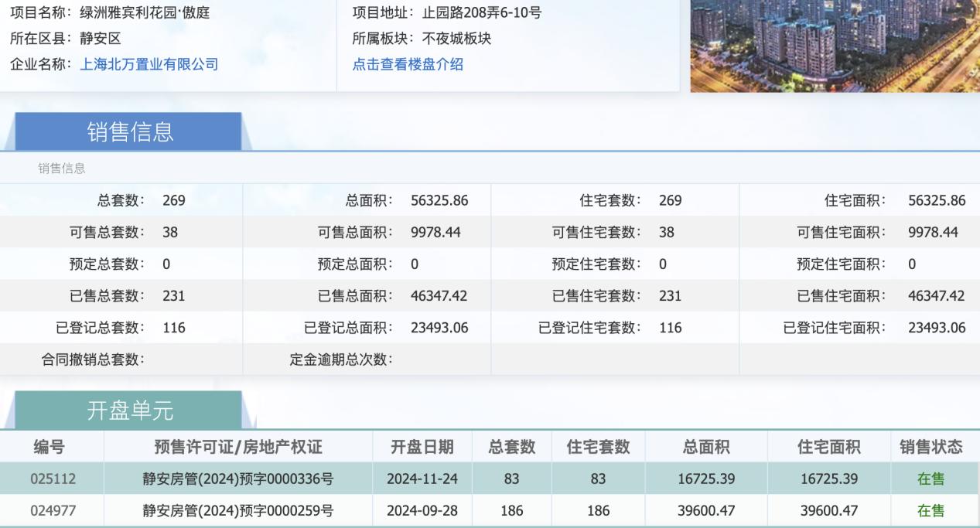This screenshot has width=980, height=528.
Task: Click the 住宅套数 column header in 开盘单元
Action: click(x=599, y=447)
